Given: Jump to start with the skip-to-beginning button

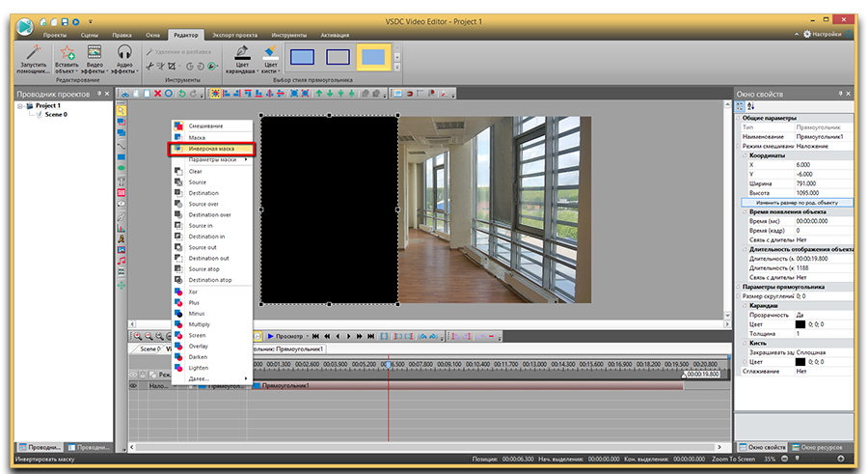Looking at the screenshot, I should (x=315, y=336).
